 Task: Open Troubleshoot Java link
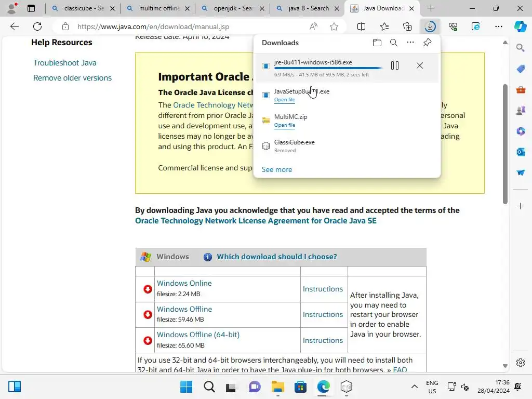(x=65, y=63)
